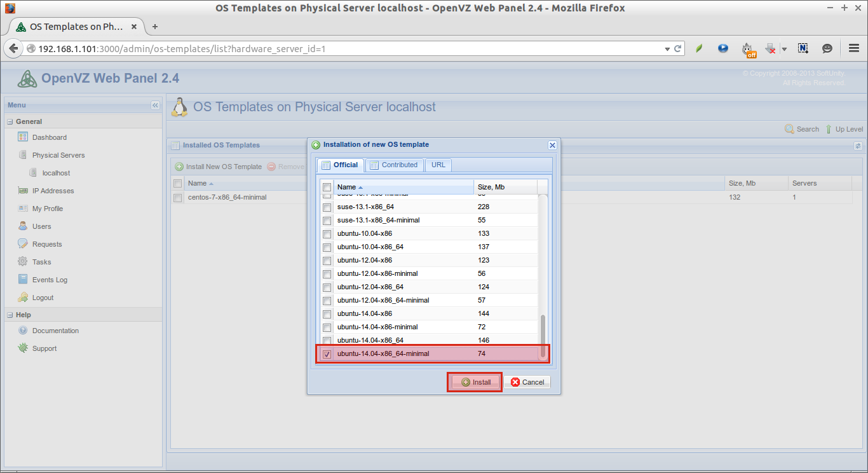Open IP Addresses icon in menu
Viewport: 868px width, 473px height.
pos(23,191)
